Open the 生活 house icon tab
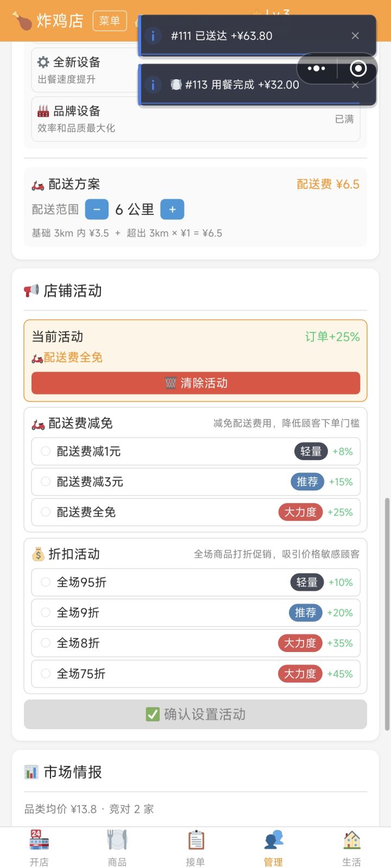The width and height of the screenshot is (391, 868). tap(352, 840)
